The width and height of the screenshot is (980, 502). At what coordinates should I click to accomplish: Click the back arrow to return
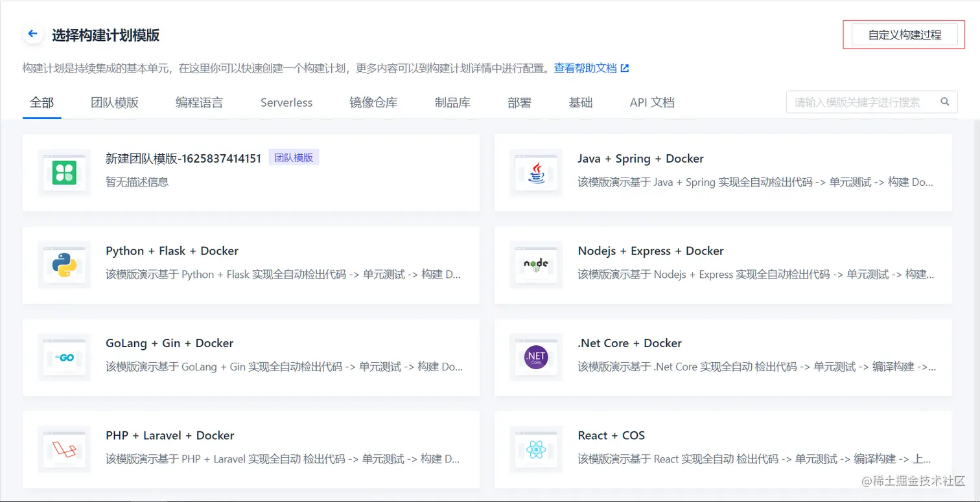point(32,33)
